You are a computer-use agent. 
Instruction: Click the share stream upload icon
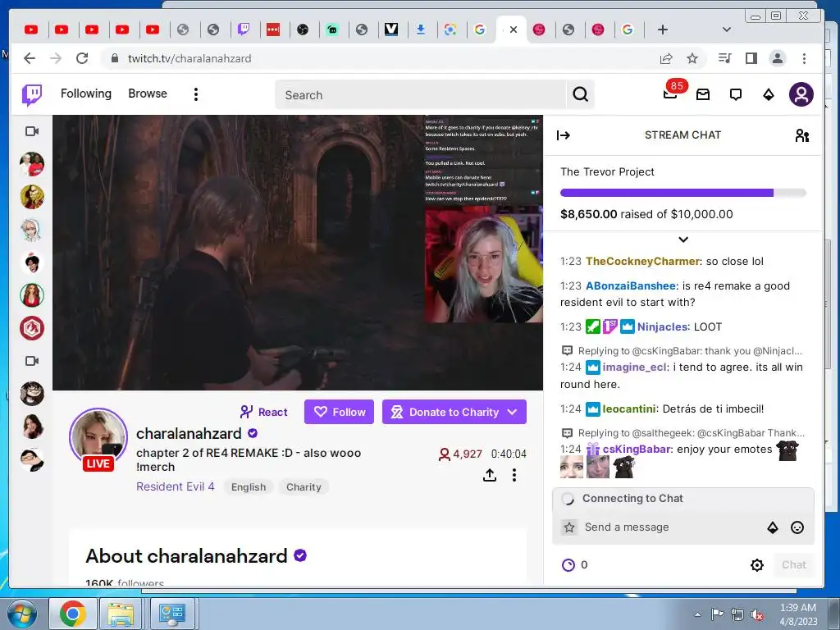489,475
